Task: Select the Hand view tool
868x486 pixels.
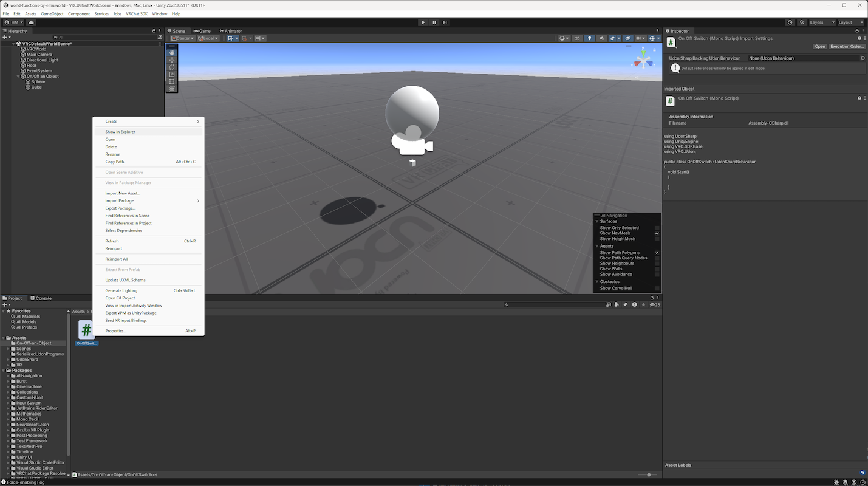Action: click(172, 53)
